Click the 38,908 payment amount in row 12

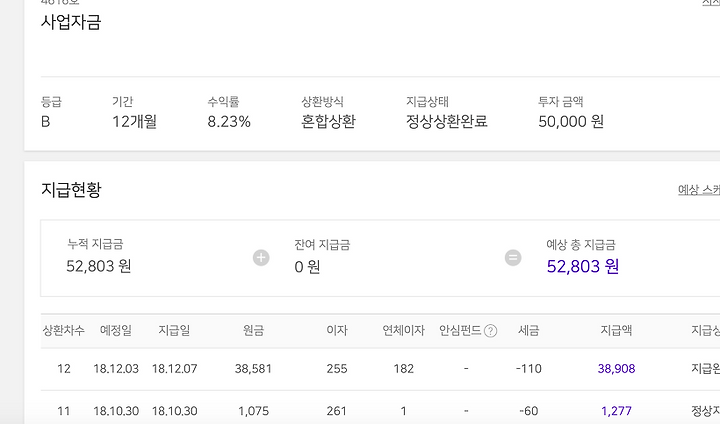click(x=616, y=369)
